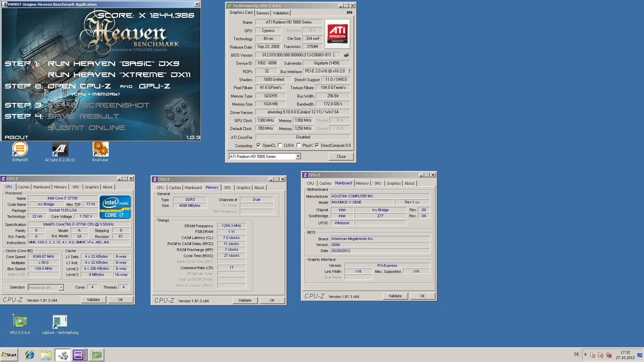Open Windows Explorer folder in taskbar

[x=46, y=355]
